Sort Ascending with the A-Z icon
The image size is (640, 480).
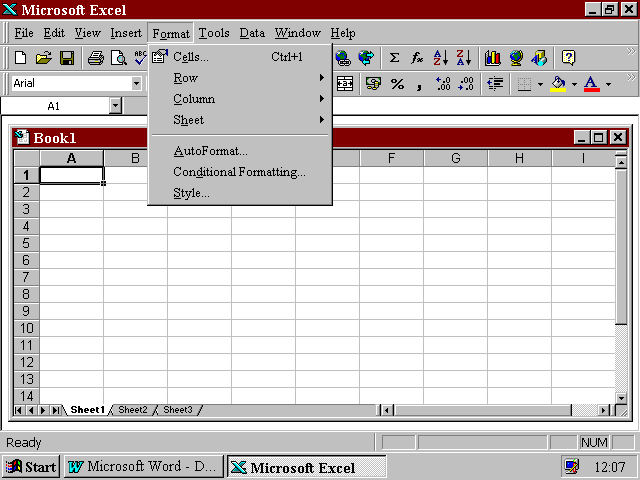(x=441, y=58)
